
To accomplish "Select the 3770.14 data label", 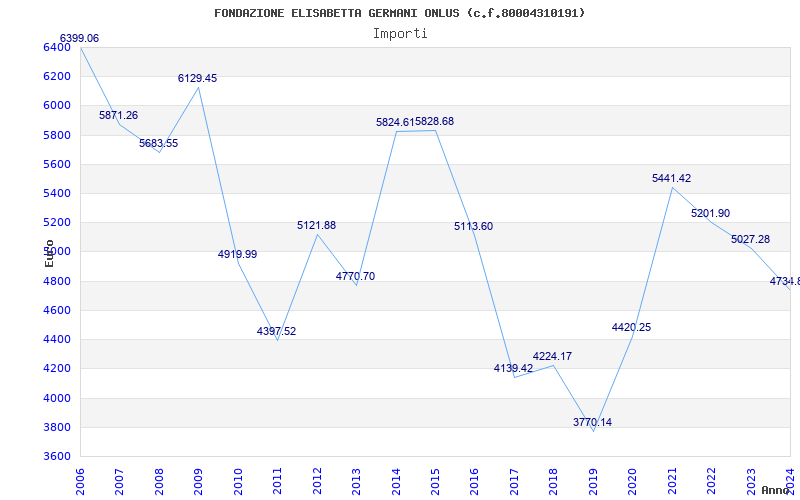I will point(593,422).
